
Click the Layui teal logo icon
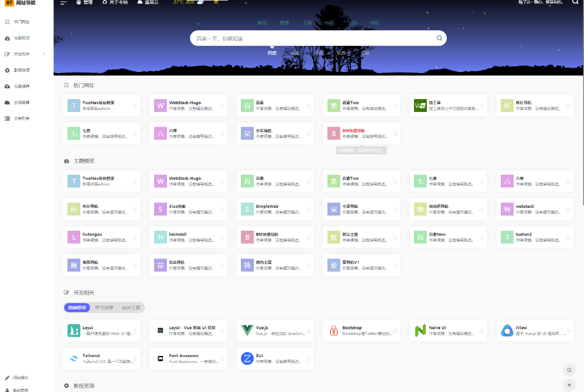[74, 331]
